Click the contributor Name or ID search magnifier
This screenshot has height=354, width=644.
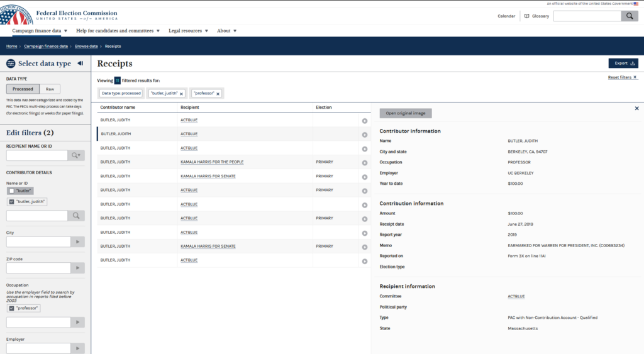[x=76, y=216]
